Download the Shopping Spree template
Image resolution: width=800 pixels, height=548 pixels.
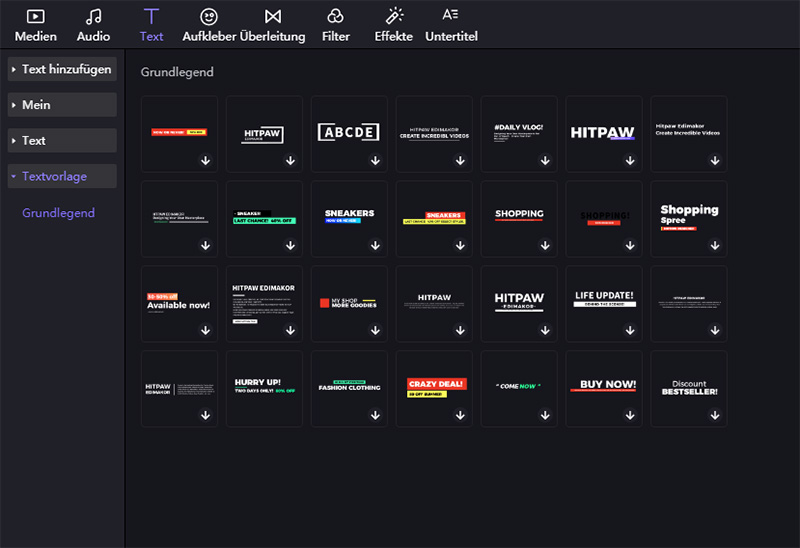(x=715, y=245)
